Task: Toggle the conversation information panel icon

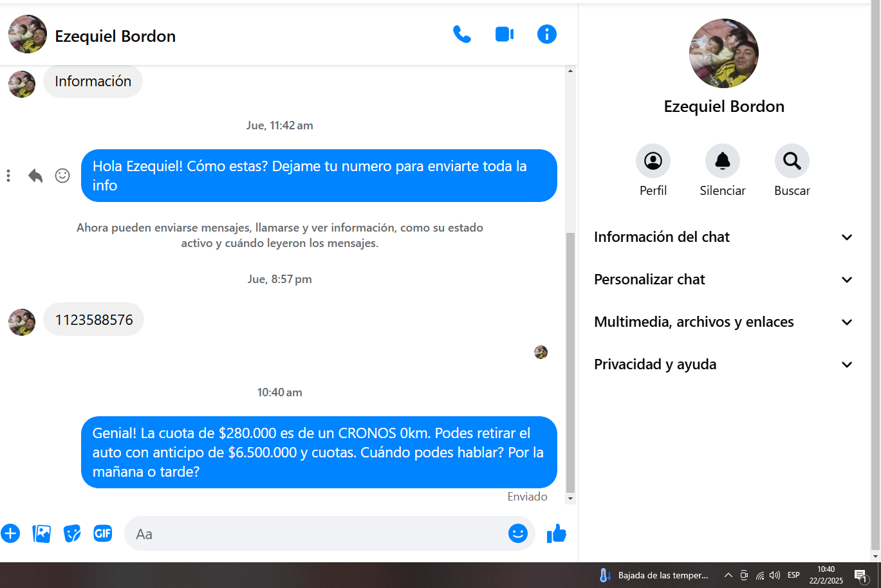Action: [547, 34]
